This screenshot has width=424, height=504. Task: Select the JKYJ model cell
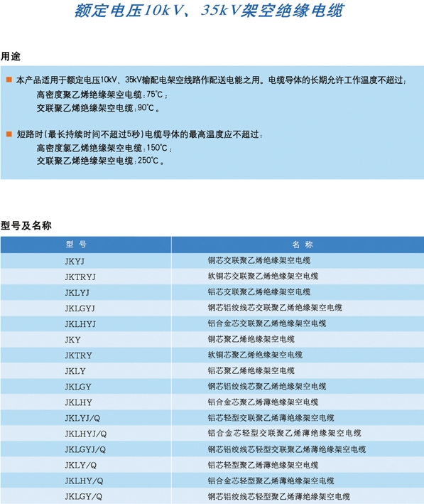pos(86,261)
